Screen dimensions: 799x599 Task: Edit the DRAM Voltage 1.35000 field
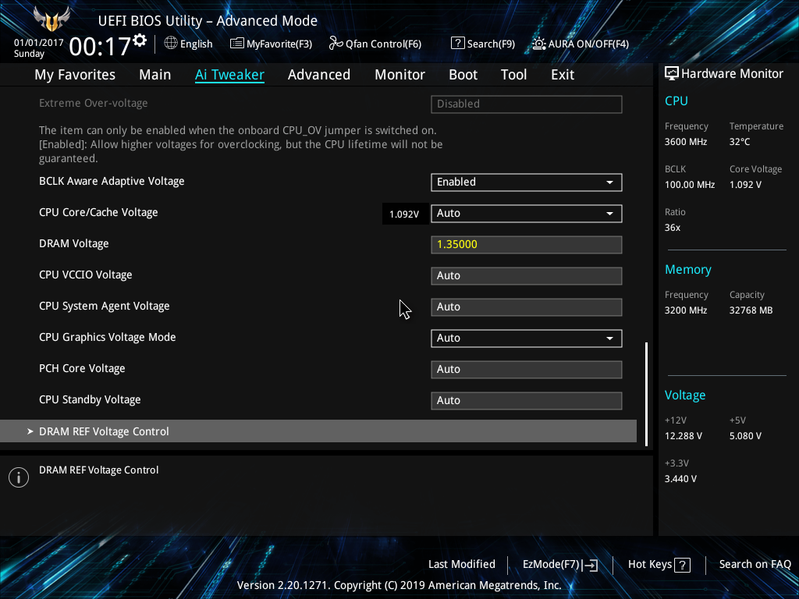click(526, 244)
